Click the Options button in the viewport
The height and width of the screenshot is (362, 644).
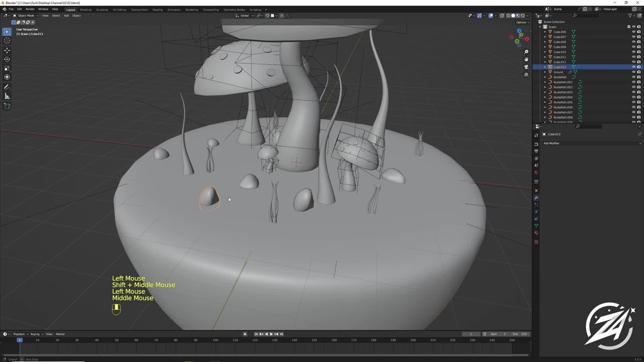pos(521,22)
